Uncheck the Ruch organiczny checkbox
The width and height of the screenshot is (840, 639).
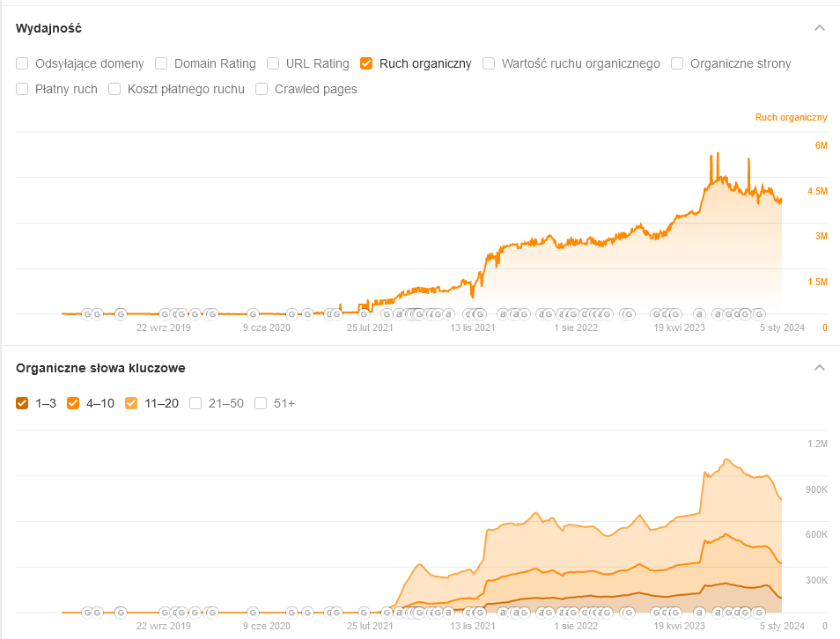(366, 63)
